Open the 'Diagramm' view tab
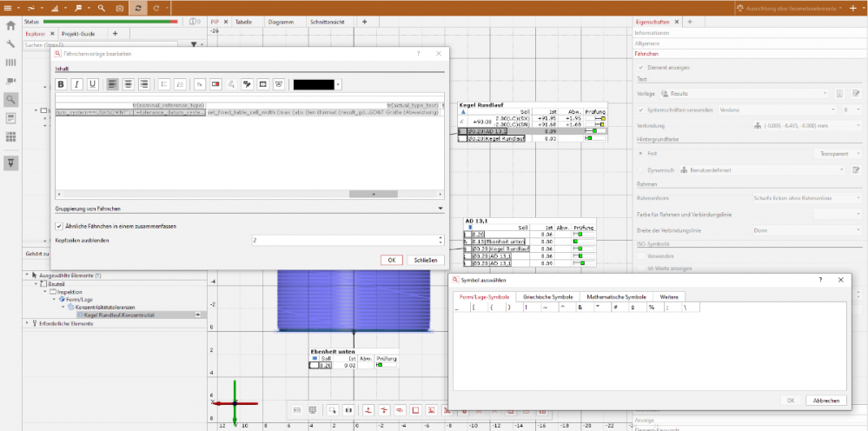 (280, 21)
